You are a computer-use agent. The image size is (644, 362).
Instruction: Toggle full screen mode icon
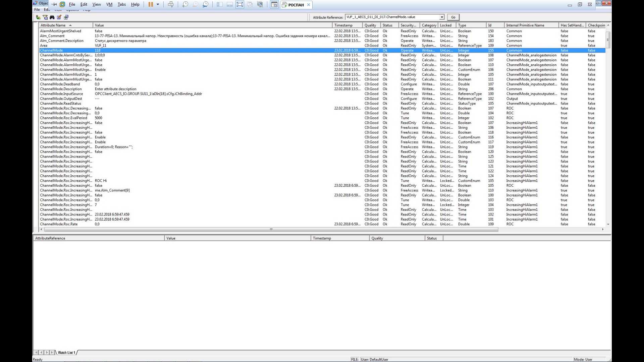239,4
